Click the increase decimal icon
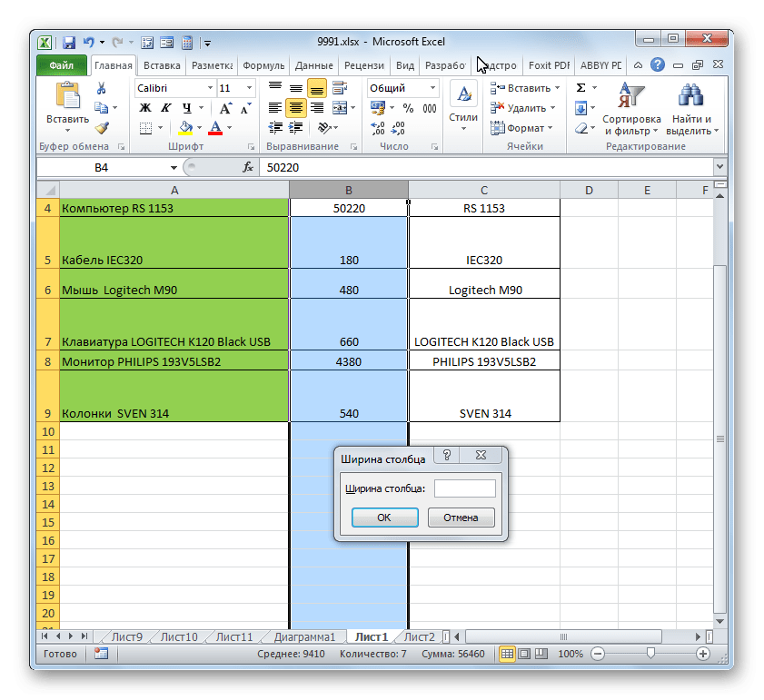The image size is (764, 700). (x=378, y=128)
